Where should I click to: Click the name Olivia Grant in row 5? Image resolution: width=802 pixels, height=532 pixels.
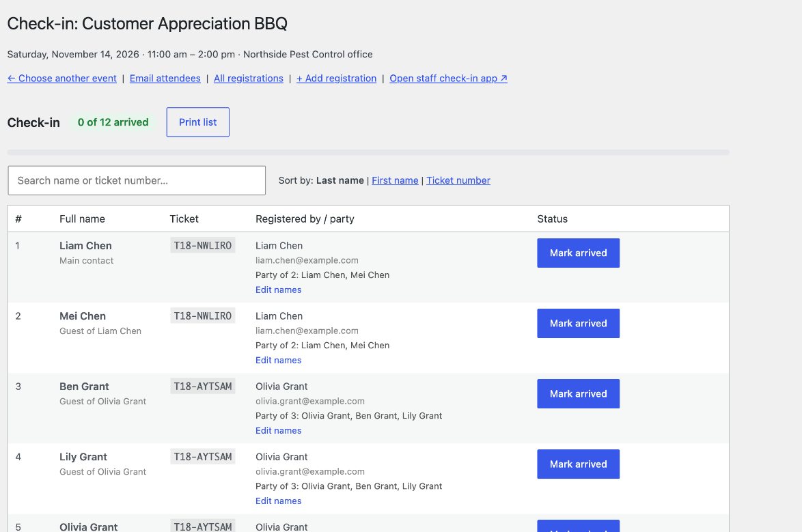coord(89,527)
